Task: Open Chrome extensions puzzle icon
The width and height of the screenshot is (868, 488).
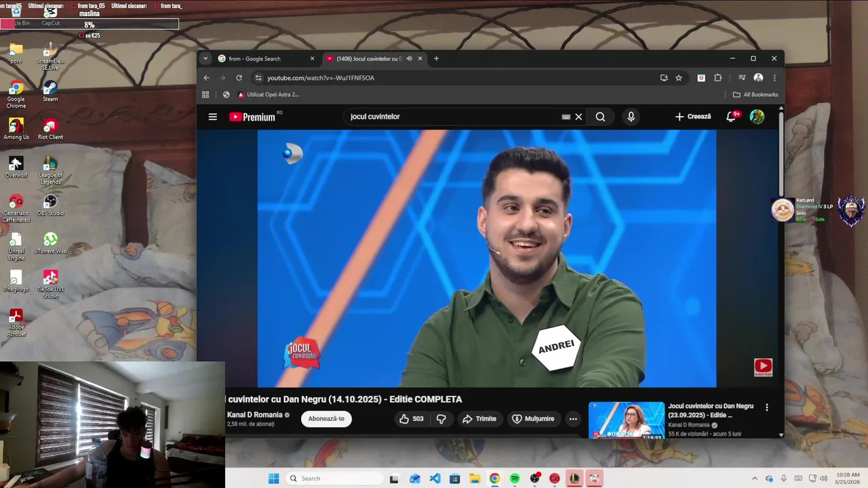Action: [x=718, y=78]
